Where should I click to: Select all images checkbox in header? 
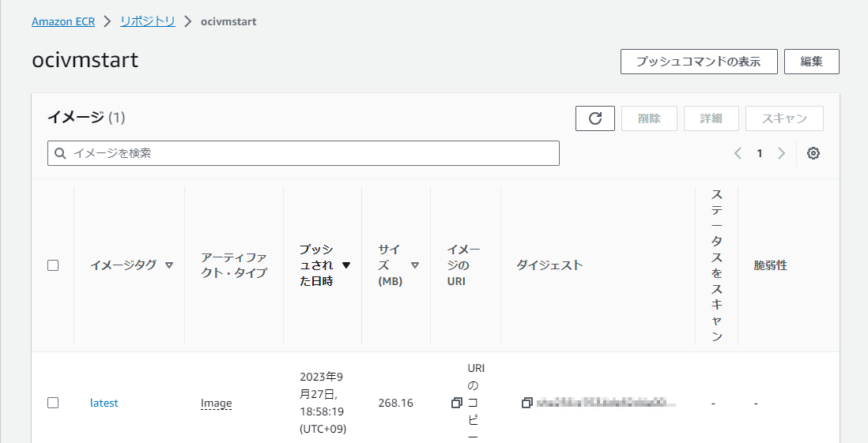pyautogui.click(x=53, y=265)
